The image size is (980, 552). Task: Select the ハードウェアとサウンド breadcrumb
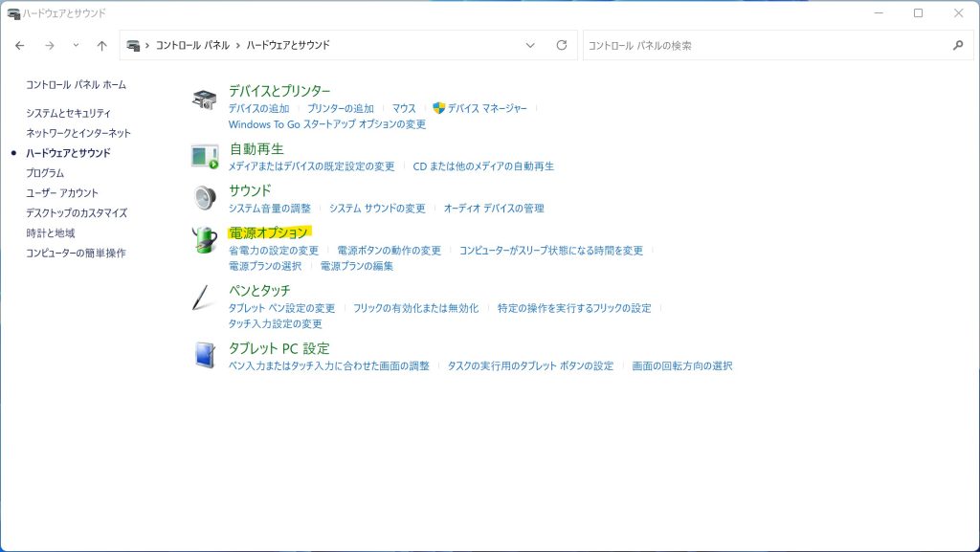[287, 45]
